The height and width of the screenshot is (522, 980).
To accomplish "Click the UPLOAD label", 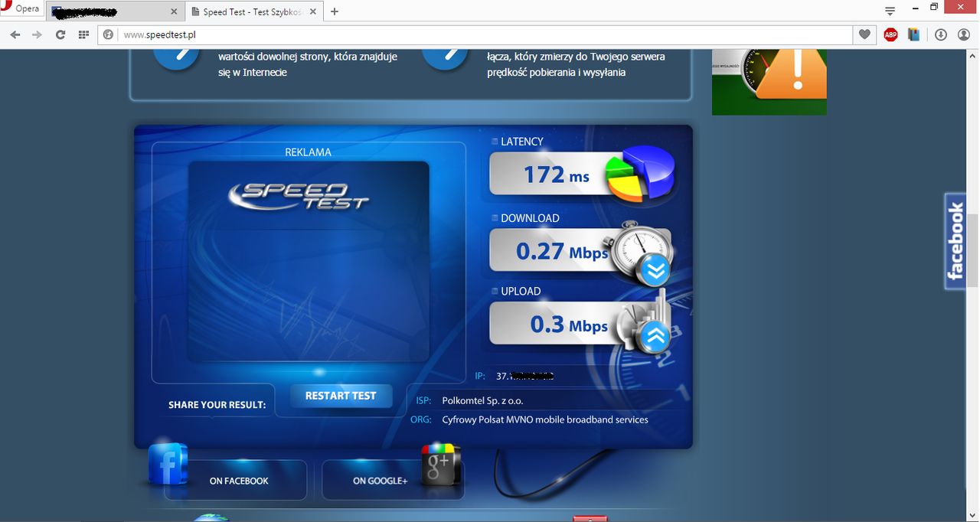I will pyautogui.click(x=521, y=292).
